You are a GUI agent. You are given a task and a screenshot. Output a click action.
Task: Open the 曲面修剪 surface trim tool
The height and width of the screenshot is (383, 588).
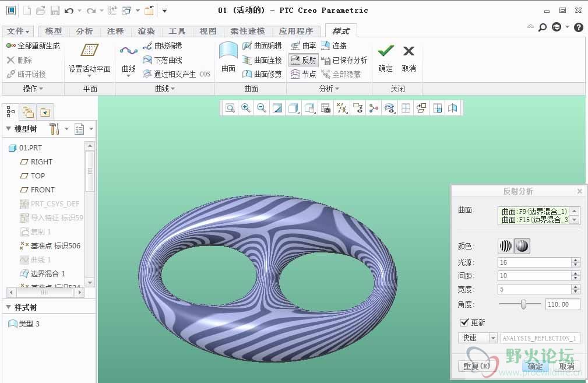coord(262,74)
